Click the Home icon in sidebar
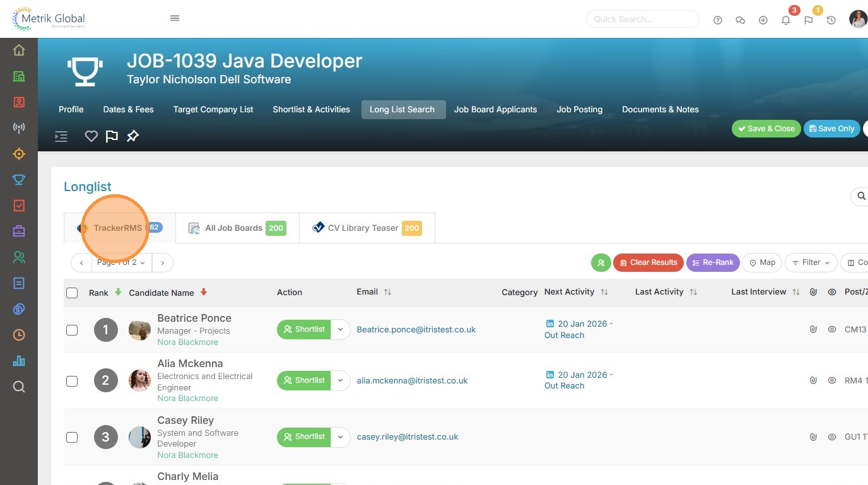 [19, 50]
